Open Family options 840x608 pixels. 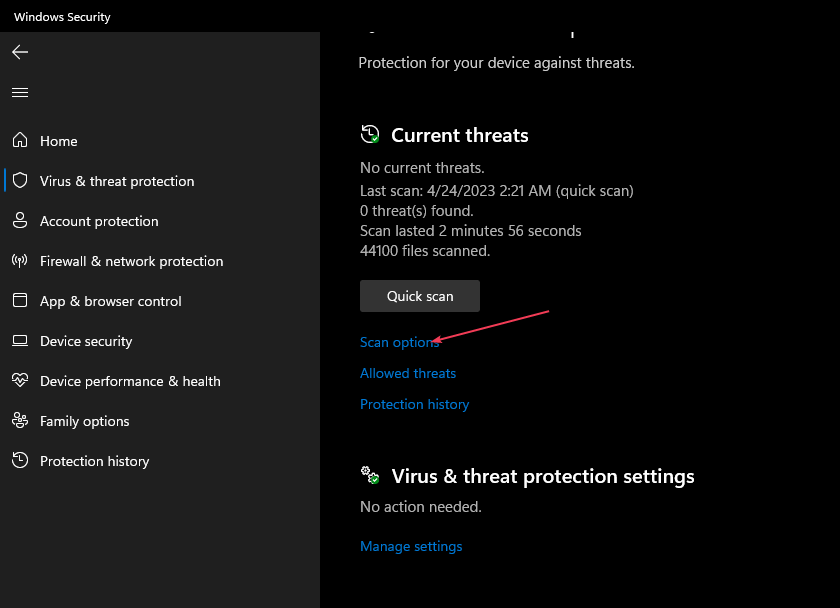click(x=84, y=421)
